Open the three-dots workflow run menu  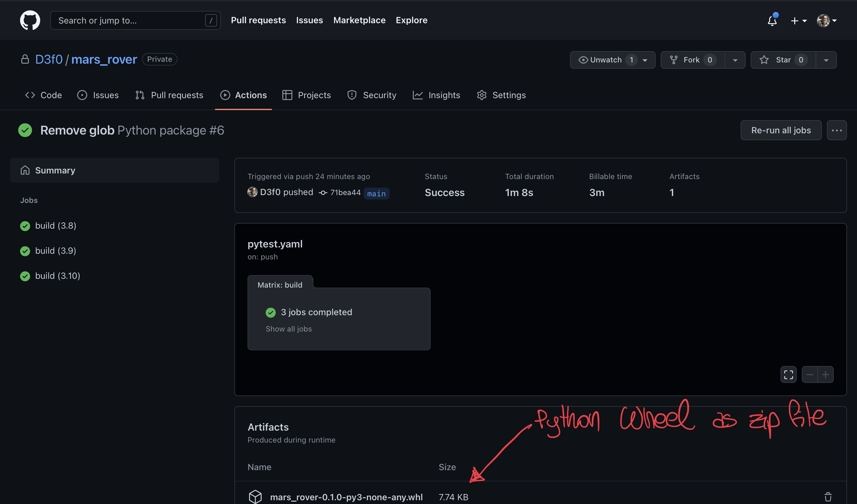[x=836, y=130]
